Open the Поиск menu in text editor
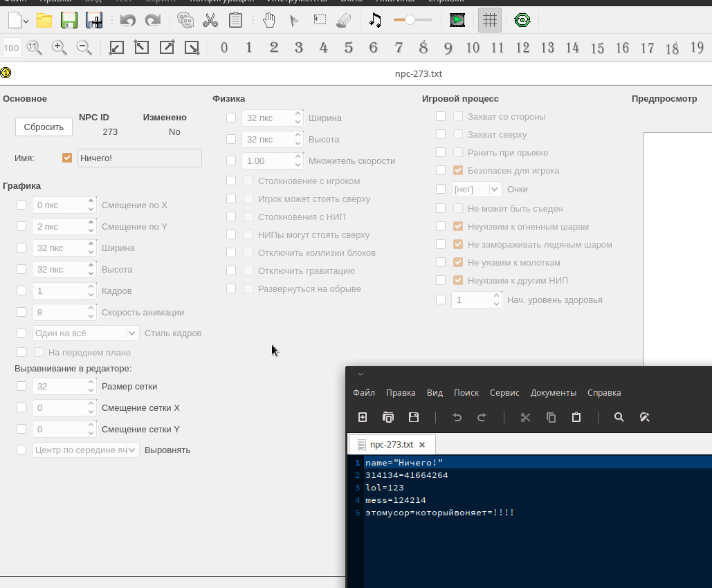712x588 pixels. point(466,393)
